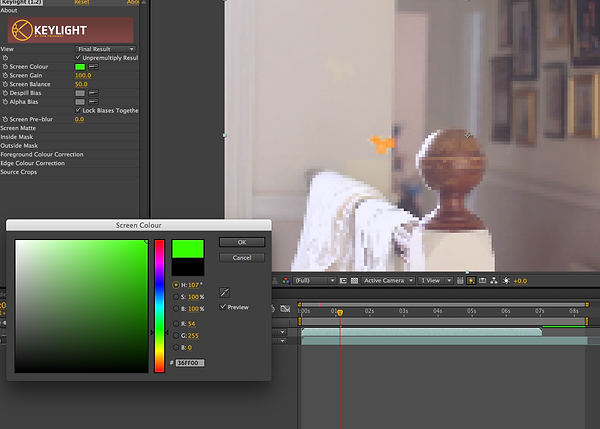600x429 pixels.
Task: Click the hue value 107
Action: [193, 285]
